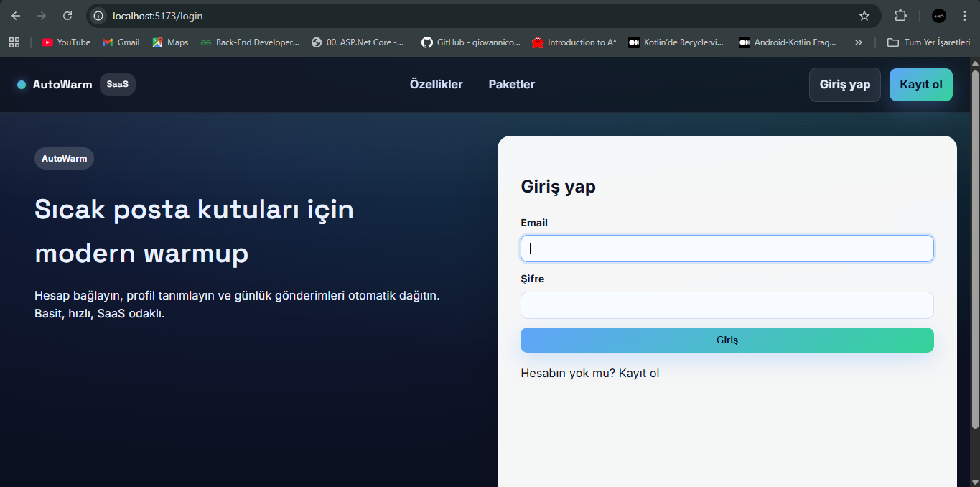Open the Maps bookmark
This screenshot has width=980, height=487.
170,42
